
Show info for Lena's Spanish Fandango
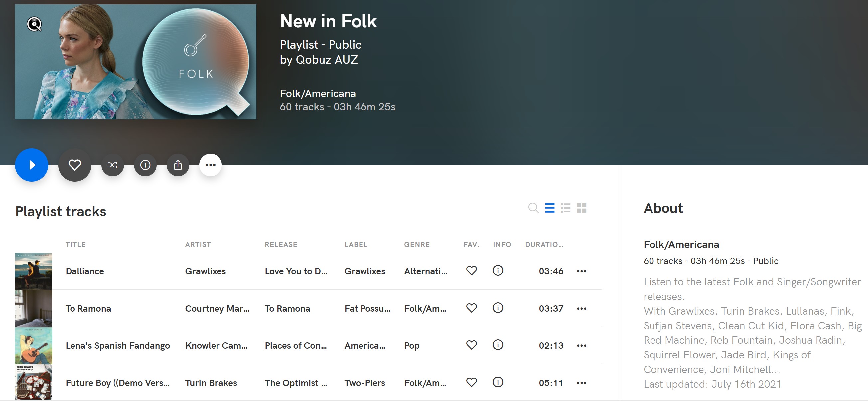coord(498,345)
